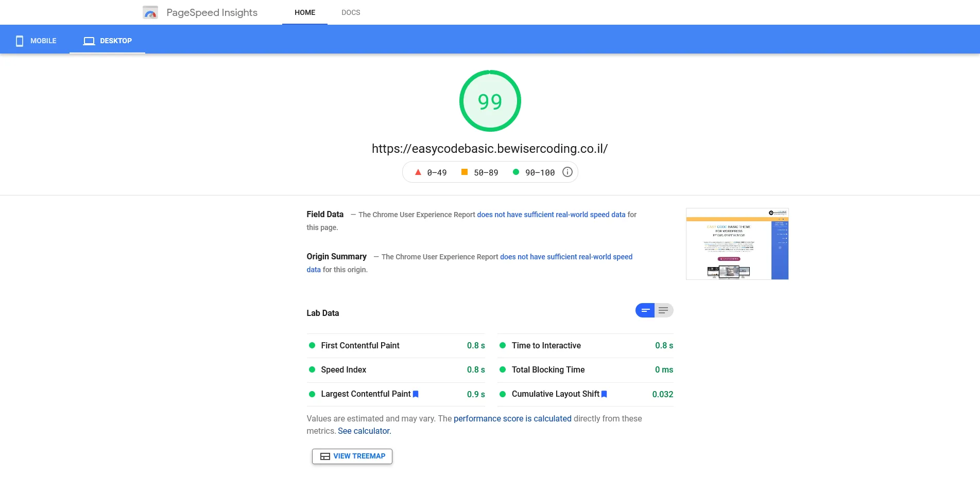Switch Lab Data to expanded description view
Screen dimensions: 980x477
[x=663, y=310]
